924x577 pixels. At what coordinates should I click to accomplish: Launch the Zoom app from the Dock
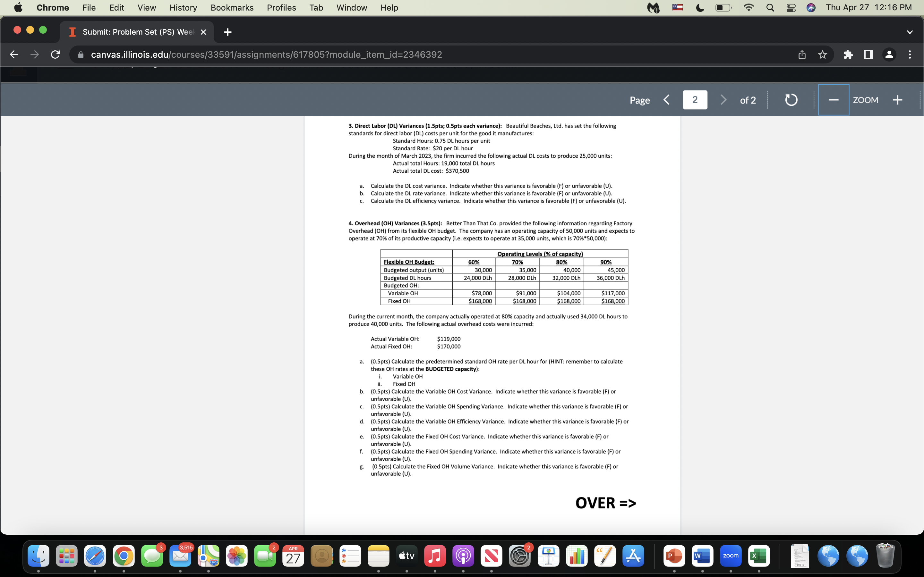pos(731,556)
